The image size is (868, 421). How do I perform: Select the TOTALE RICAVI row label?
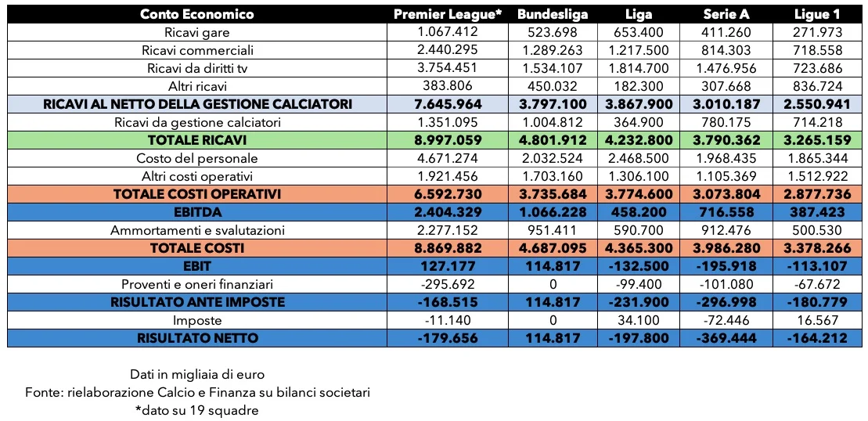click(197, 140)
